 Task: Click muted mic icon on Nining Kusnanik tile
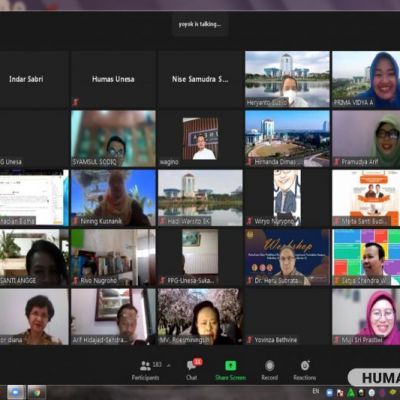point(75,221)
